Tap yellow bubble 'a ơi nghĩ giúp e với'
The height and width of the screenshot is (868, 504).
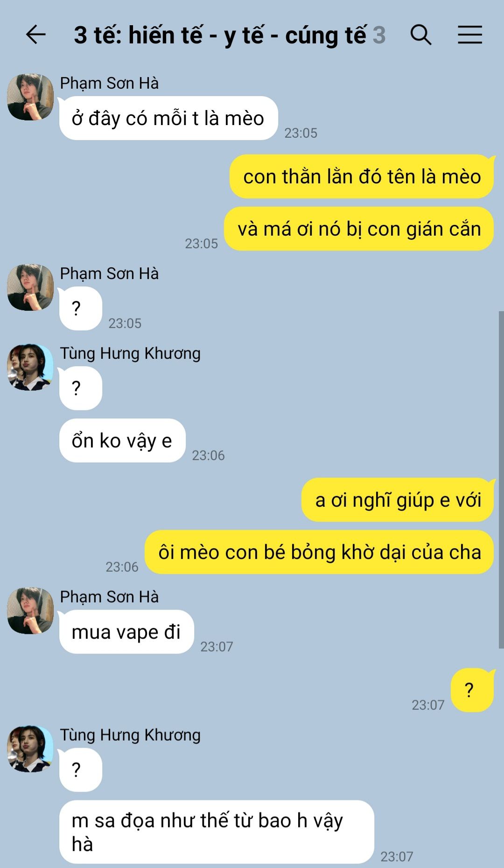click(x=398, y=500)
